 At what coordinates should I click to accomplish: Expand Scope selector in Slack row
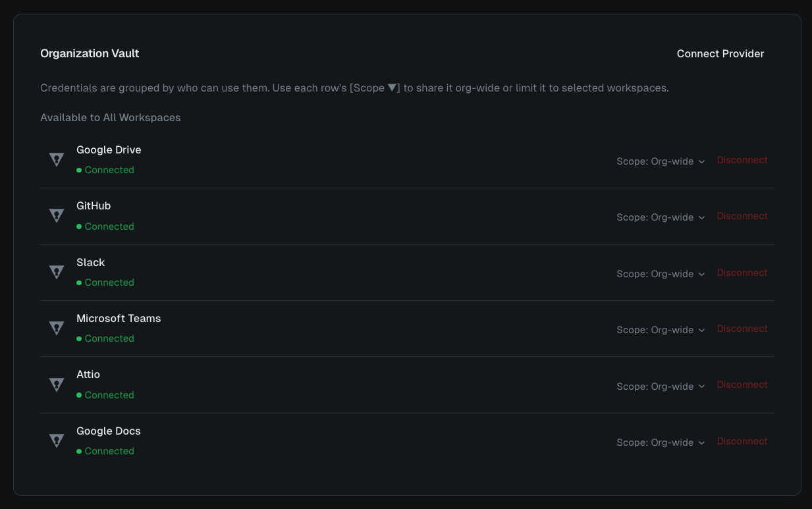tap(661, 274)
